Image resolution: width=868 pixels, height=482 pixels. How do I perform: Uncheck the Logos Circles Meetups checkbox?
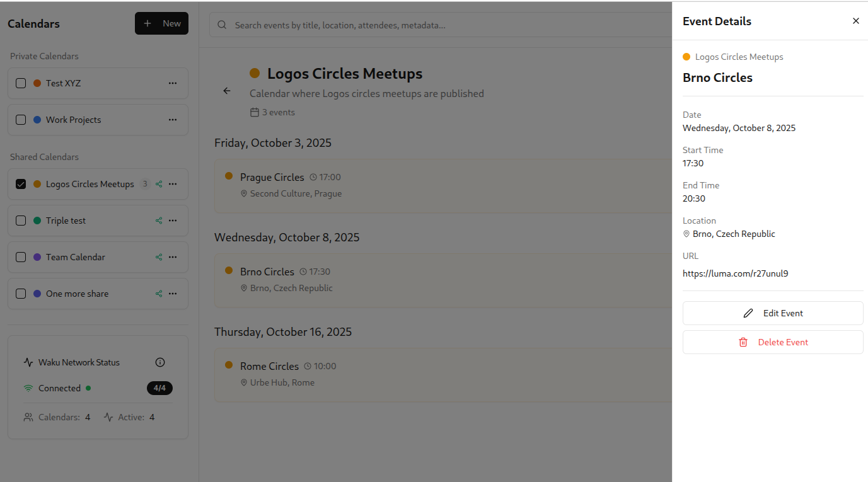(21, 184)
